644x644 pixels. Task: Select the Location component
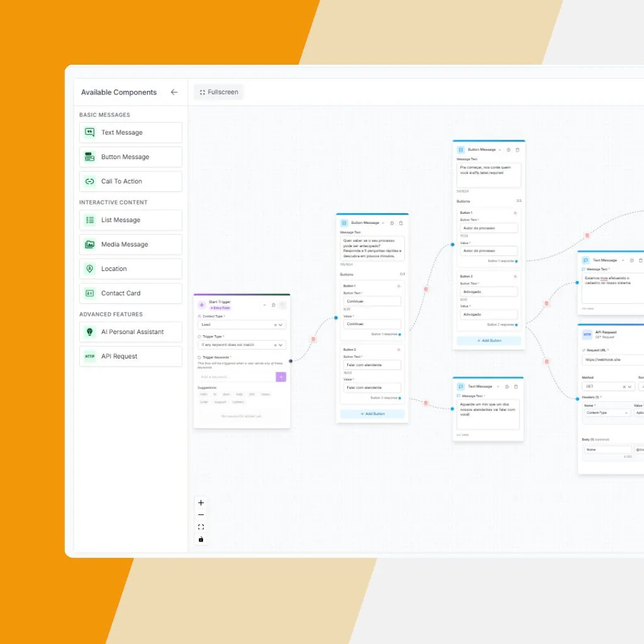point(131,269)
